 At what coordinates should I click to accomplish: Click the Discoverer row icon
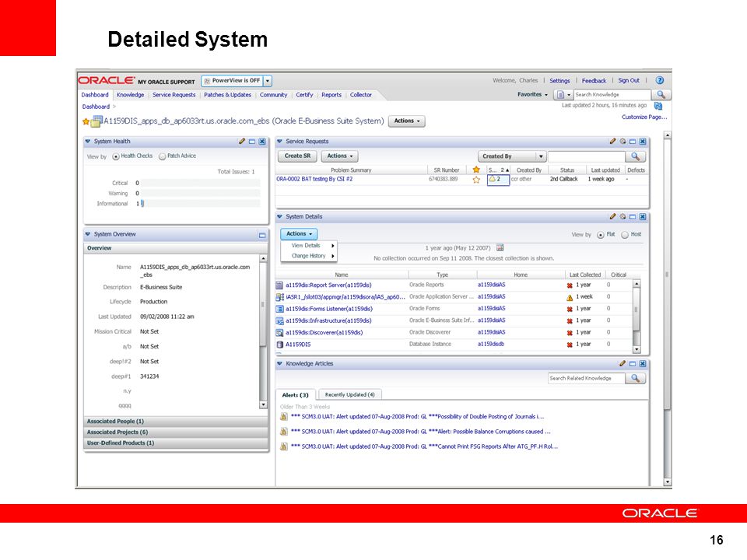point(279,333)
